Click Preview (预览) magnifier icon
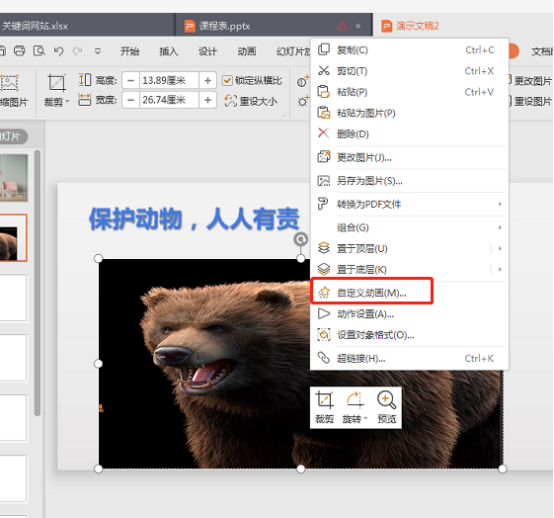 click(x=387, y=400)
